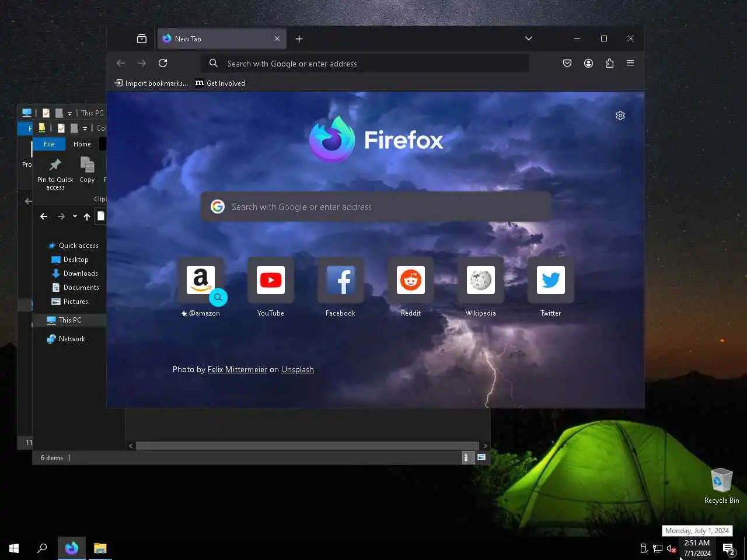Click Import bookmarks... toolbar item
747x560 pixels.
tap(151, 83)
